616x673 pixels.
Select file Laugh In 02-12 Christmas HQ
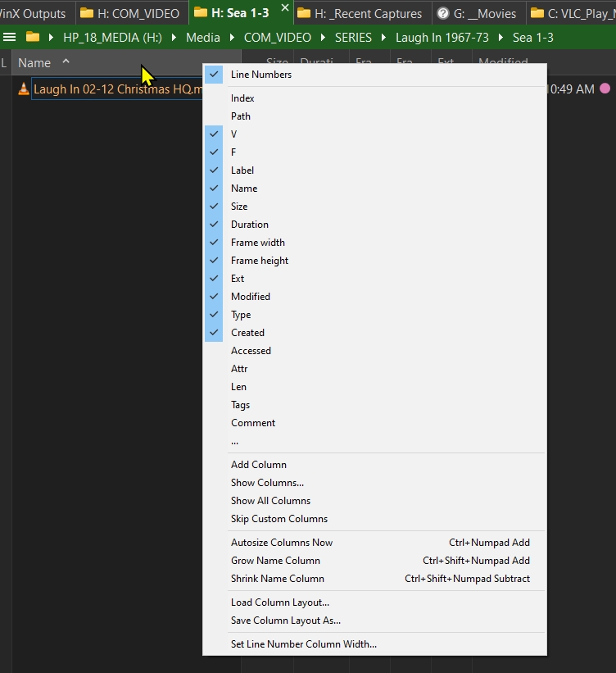pyautogui.click(x=117, y=89)
